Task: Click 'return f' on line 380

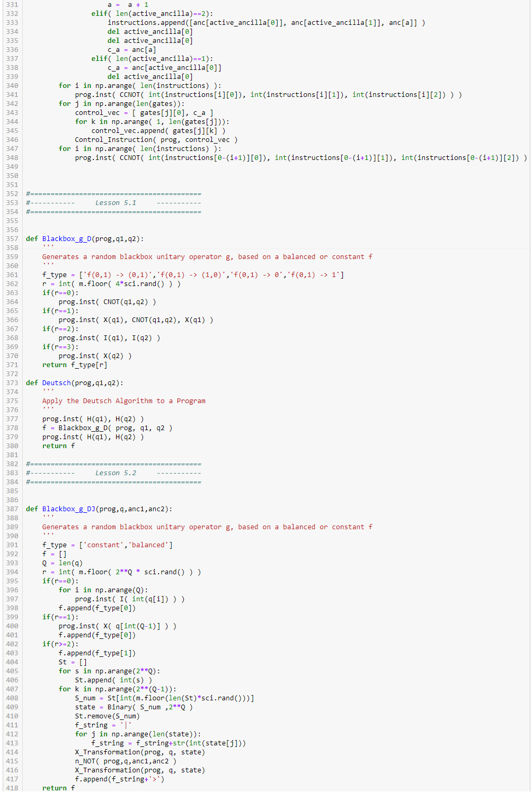Action: click(58, 446)
